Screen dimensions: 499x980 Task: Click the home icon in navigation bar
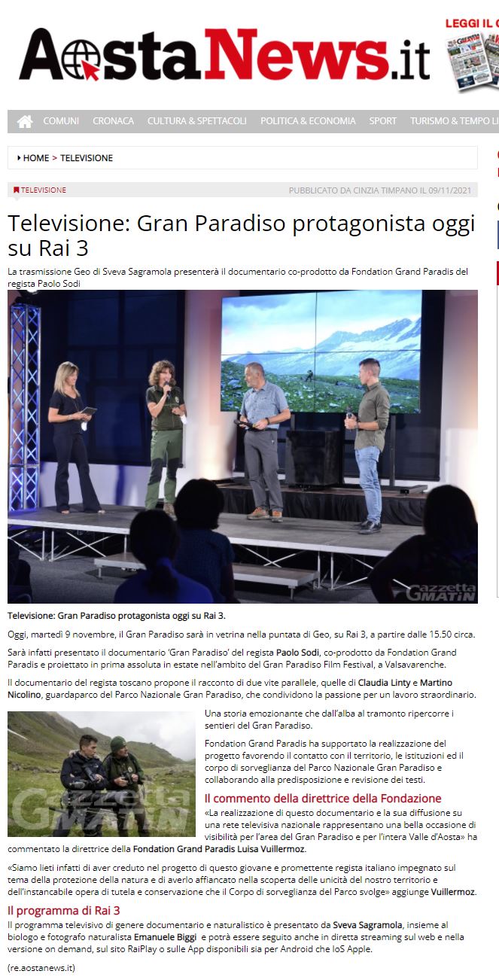pyautogui.click(x=25, y=121)
